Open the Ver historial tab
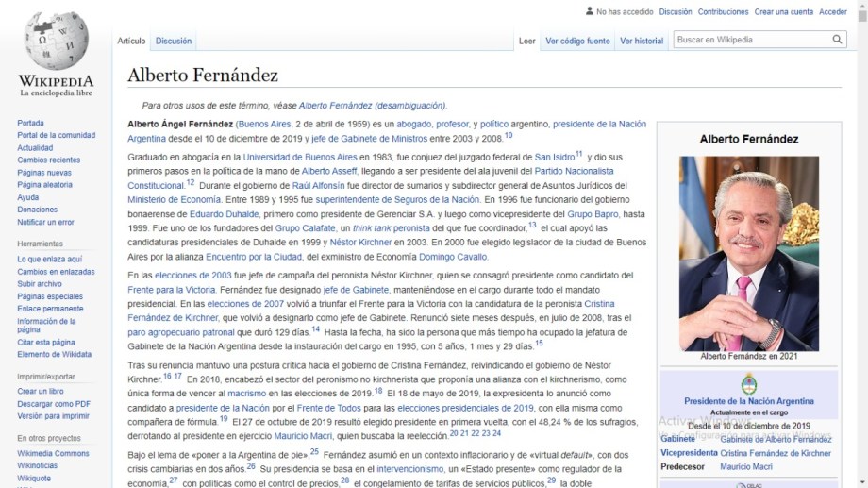This screenshot has width=868, height=488. tap(641, 41)
